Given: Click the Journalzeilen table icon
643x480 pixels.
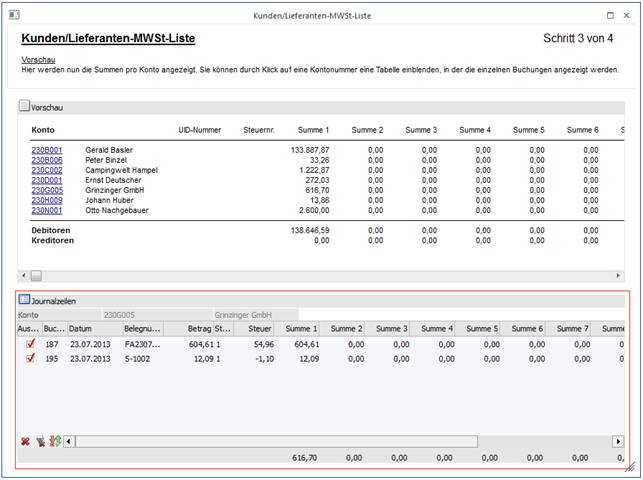Looking at the screenshot, I should pos(25,299).
